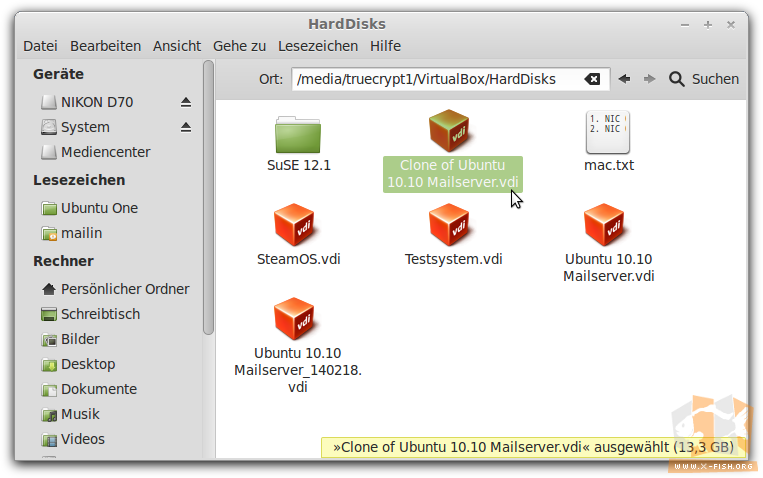Image resolution: width=763 pixels, height=478 pixels.
Task: Click the sidebar vertical scrollbar
Action: pyautogui.click(x=208, y=197)
